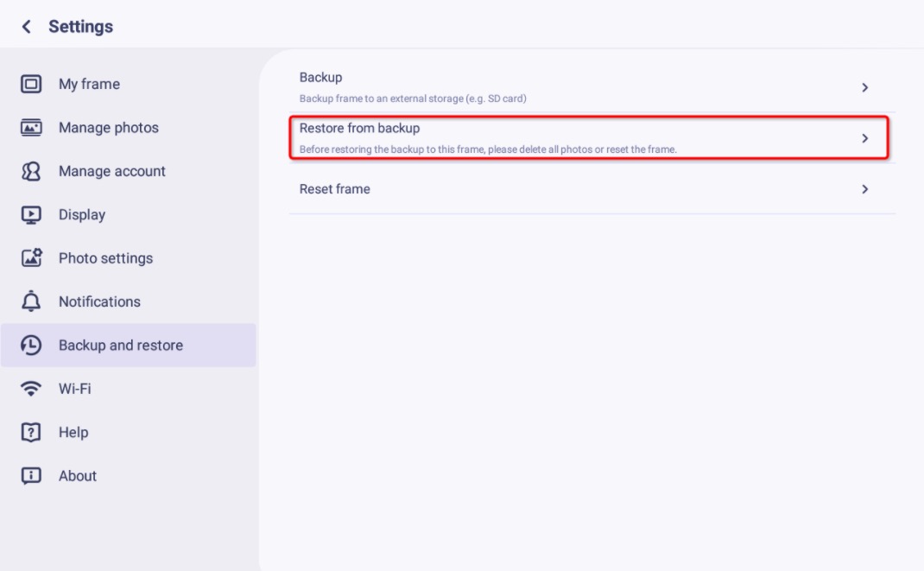Click the My frame icon in sidebar
Image resolution: width=924 pixels, height=571 pixels.
[31, 84]
